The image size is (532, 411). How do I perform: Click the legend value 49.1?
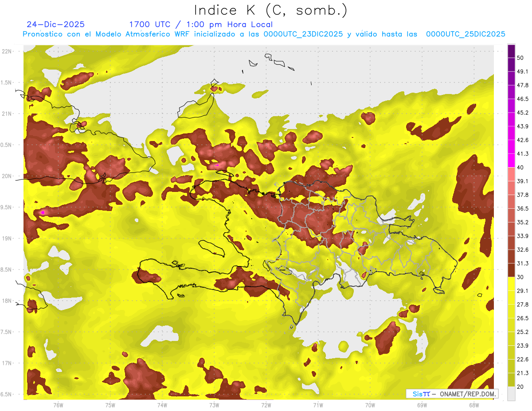pyautogui.click(x=523, y=72)
